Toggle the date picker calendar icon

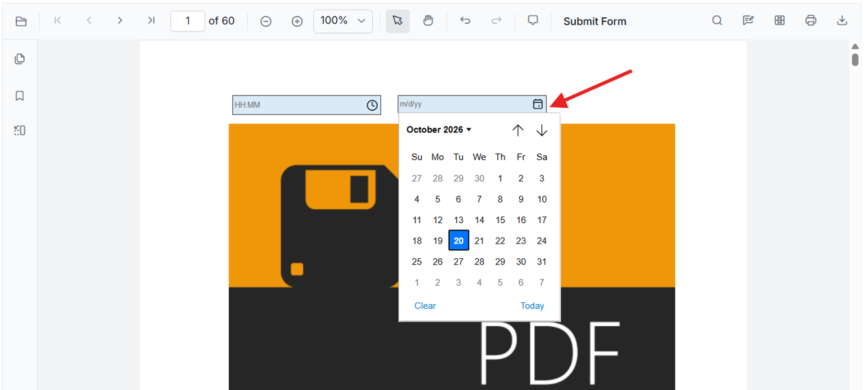(538, 104)
